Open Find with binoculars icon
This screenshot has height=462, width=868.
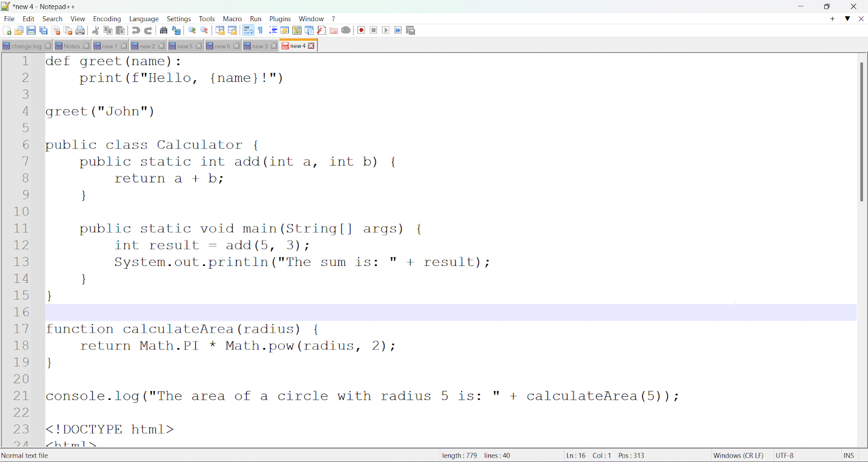coord(164,30)
